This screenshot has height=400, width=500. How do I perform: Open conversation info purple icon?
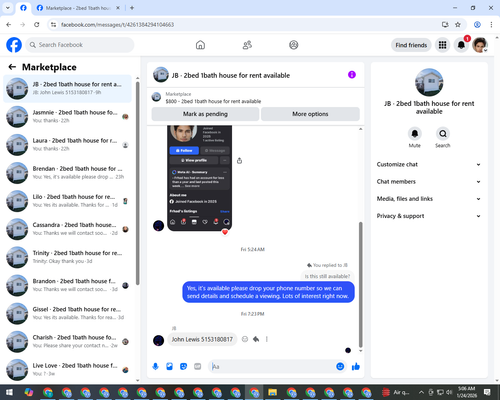pyautogui.click(x=352, y=75)
